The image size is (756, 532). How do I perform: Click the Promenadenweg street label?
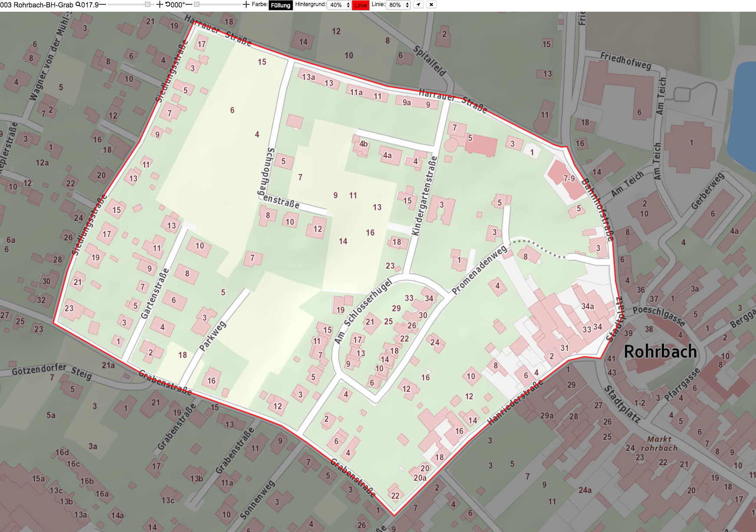[479, 269]
